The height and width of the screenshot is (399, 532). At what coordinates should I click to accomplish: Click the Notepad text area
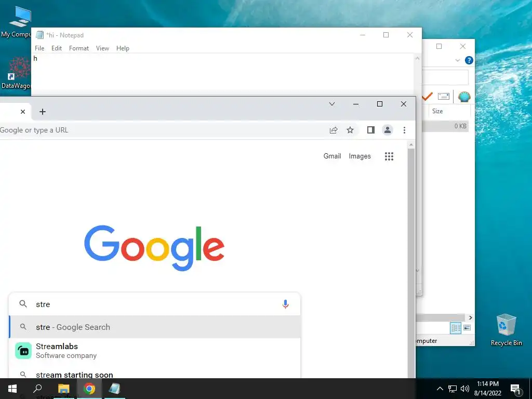[x=222, y=75]
